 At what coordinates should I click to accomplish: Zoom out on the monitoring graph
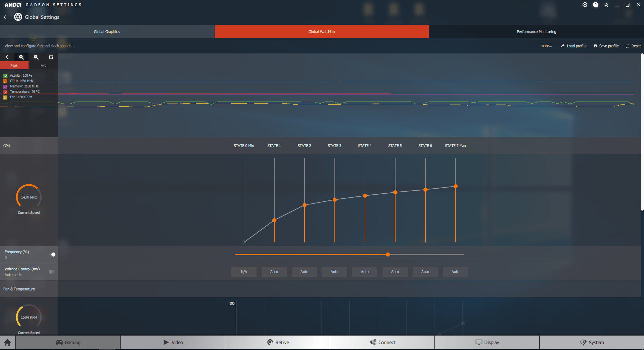click(x=36, y=57)
